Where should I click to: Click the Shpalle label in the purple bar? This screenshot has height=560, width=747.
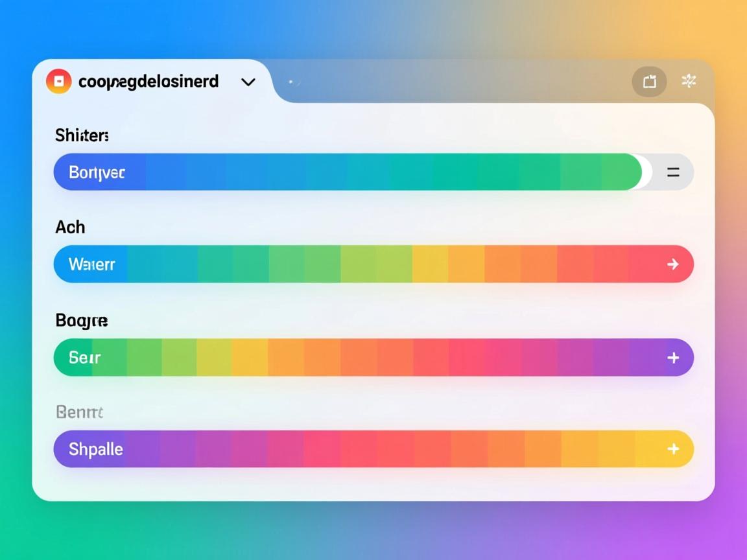95,449
